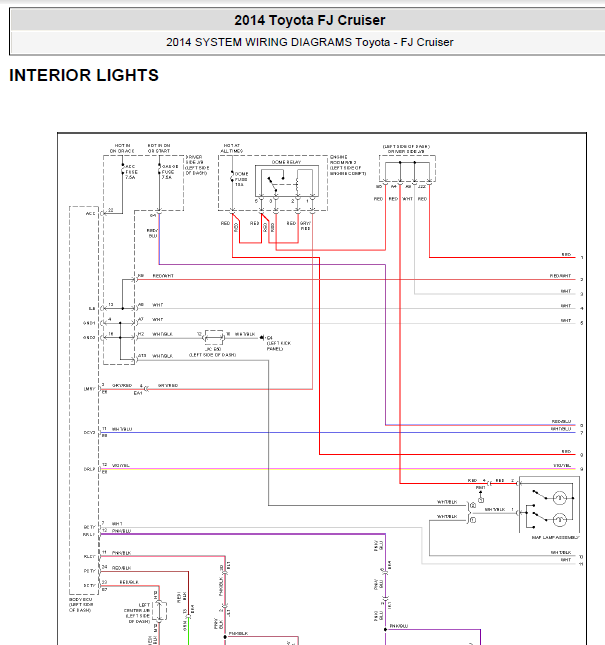Click the Body ECU "GND2" terminal label
The width and height of the screenshot is (605, 645).
(89, 337)
